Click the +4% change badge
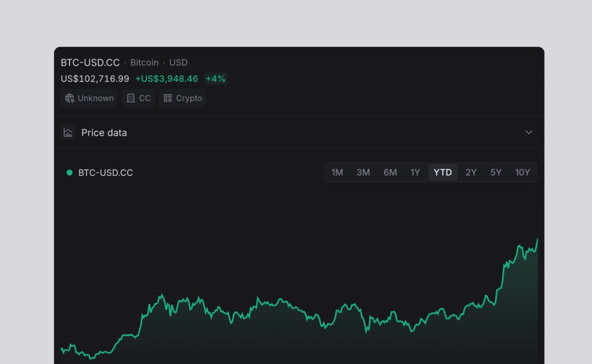 point(215,79)
